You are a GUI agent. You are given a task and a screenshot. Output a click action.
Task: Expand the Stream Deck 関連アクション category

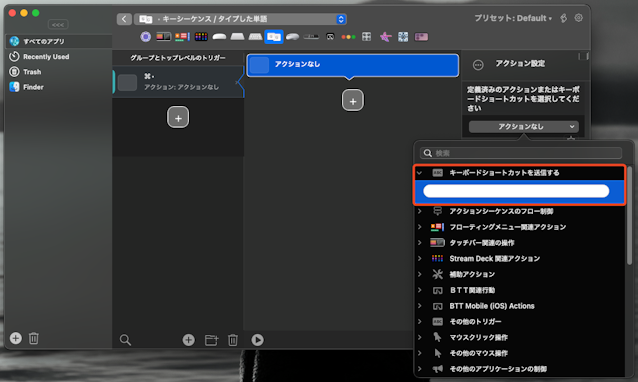coord(420,258)
